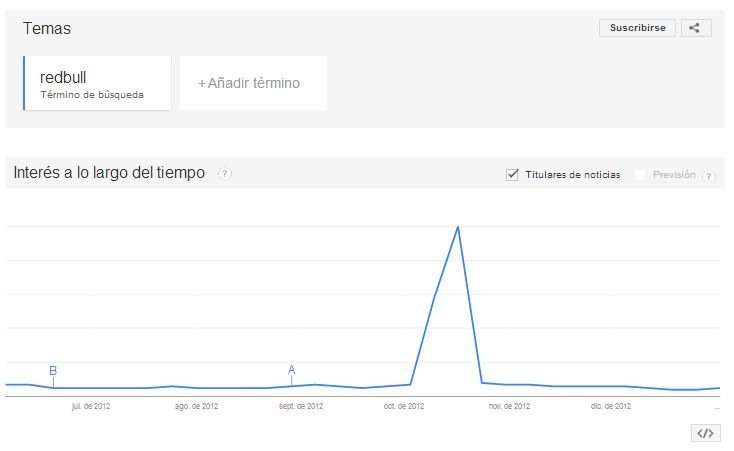Open news headline marker A

click(292, 370)
